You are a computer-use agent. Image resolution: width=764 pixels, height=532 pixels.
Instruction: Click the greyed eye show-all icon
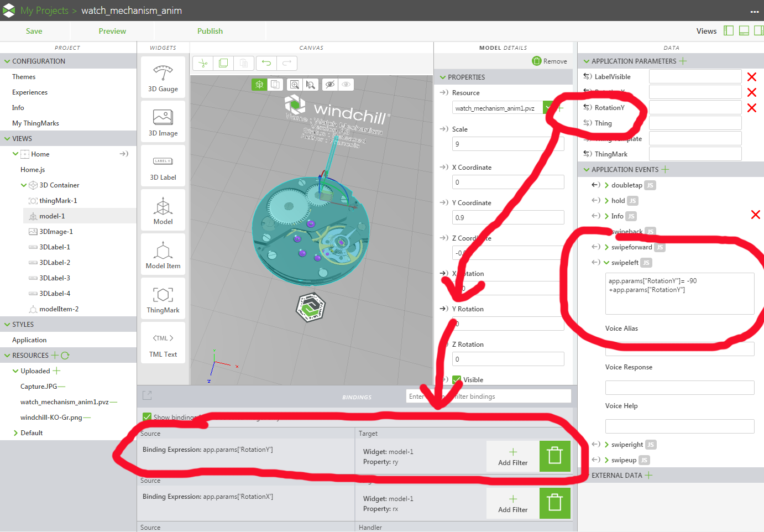(346, 85)
